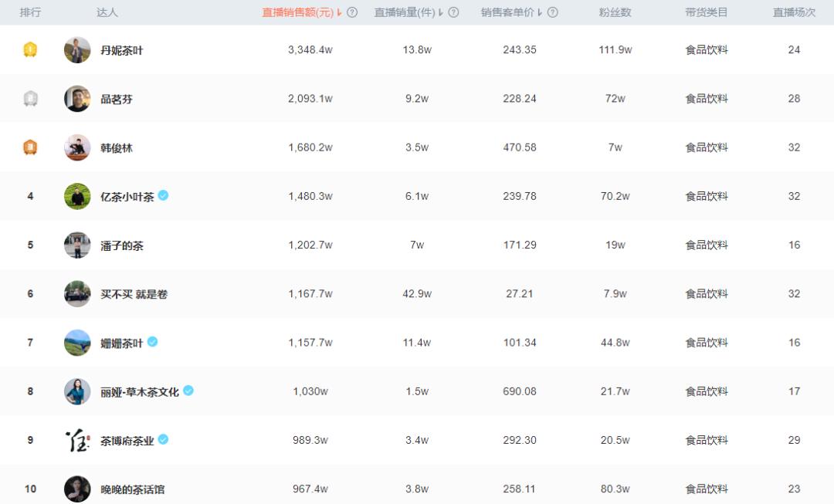Open 丹妮茶叶 profile name link
834x504 pixels.
[x=122, y=50]
